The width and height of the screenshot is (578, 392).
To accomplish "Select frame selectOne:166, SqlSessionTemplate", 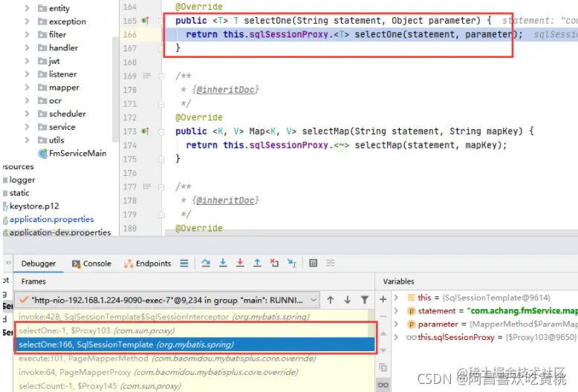I will 195,344.
